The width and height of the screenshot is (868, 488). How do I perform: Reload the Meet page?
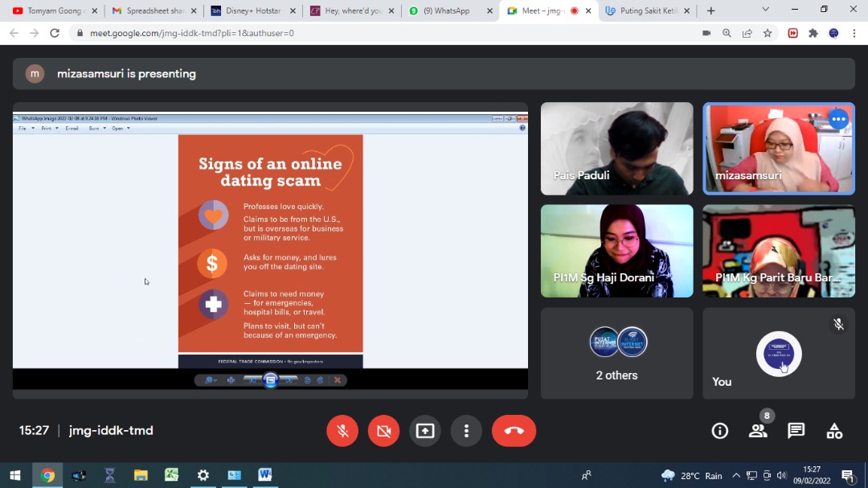55,33
